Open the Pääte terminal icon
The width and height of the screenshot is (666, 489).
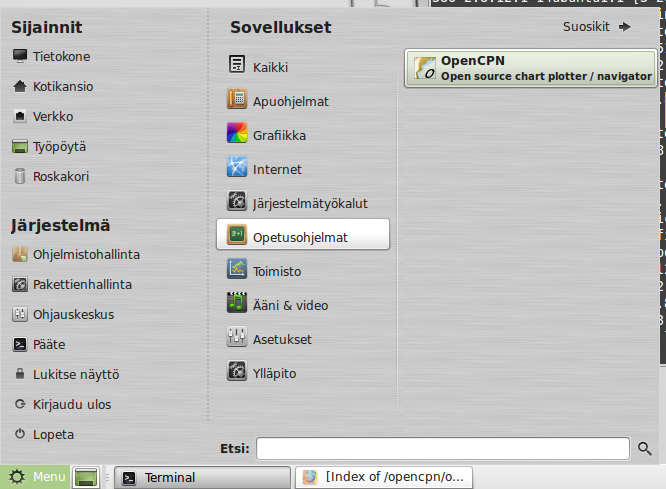20,344
